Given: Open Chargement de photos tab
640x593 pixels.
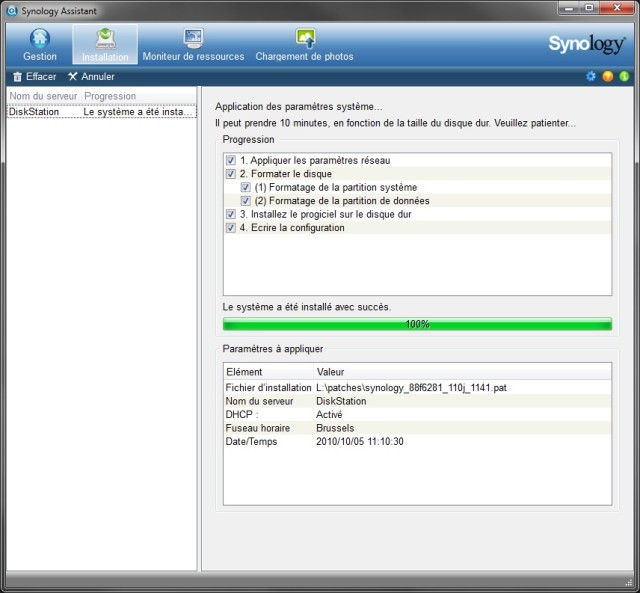Looking at the screenshot, I should click(304, 45).
